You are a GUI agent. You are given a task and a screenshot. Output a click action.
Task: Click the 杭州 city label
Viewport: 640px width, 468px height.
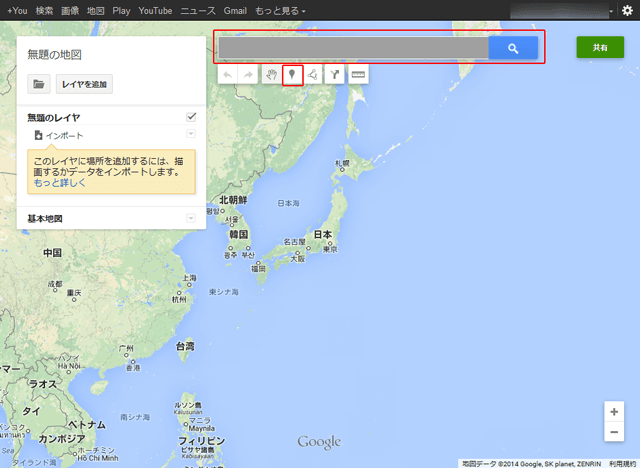[179, 299]
